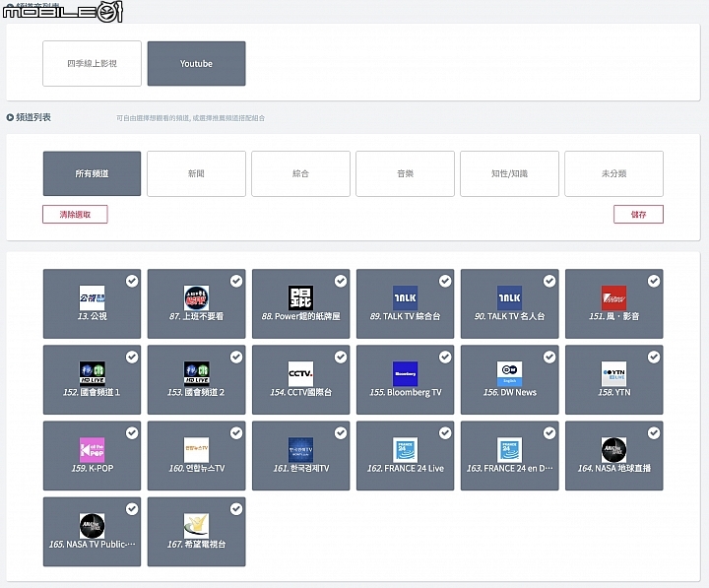Screen dimensions: 709x588
Task: Toggle the checkmark on 164. NASA 地球直播
Action: (654, 432)
